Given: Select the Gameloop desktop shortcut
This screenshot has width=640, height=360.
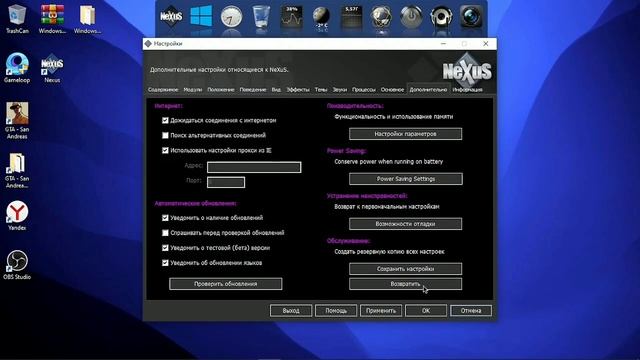Looking at the screenshot, I should (x=17, y=68).
